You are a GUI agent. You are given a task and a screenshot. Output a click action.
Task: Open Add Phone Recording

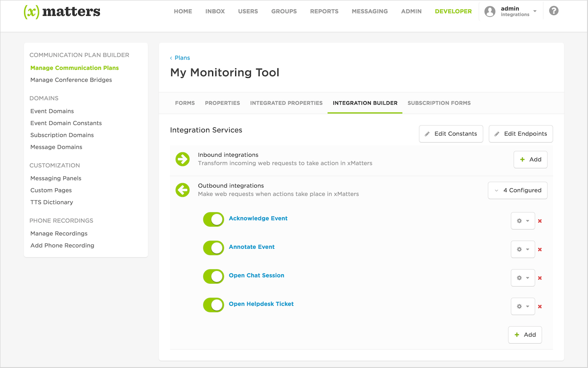pos(62,246)
